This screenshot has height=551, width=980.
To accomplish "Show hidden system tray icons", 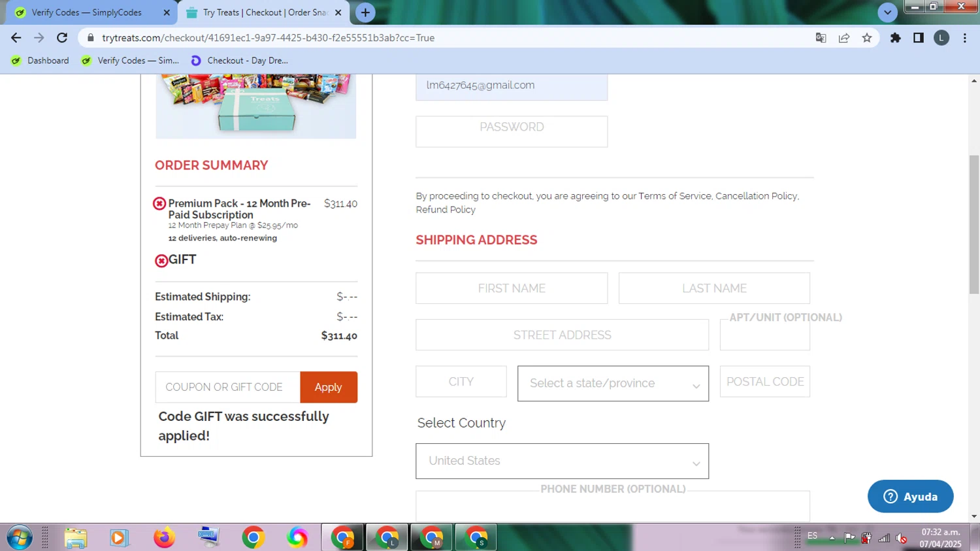I will 832,538.
